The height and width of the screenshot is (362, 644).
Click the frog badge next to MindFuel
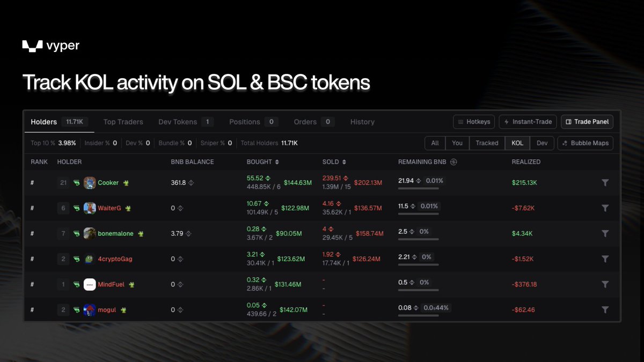tap(131, 285)
